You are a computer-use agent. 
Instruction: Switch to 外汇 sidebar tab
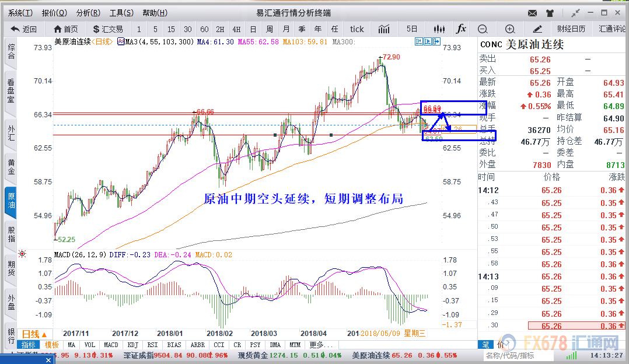point(11,132)
